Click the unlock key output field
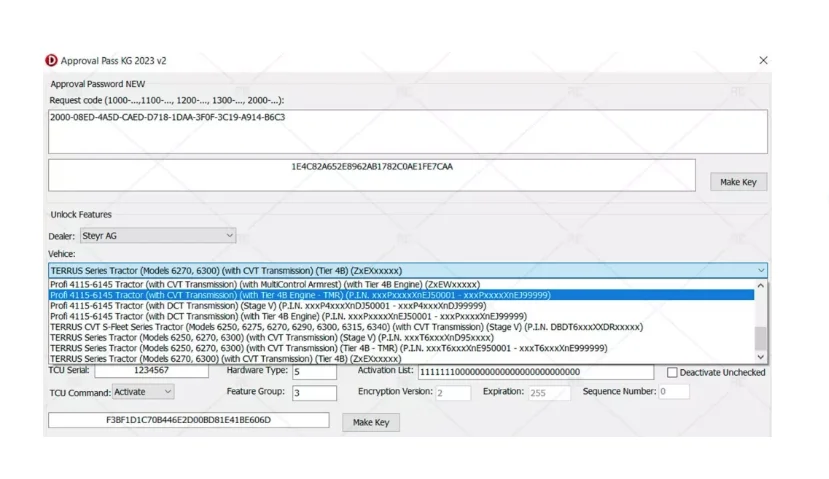 [x=188, y=420]
